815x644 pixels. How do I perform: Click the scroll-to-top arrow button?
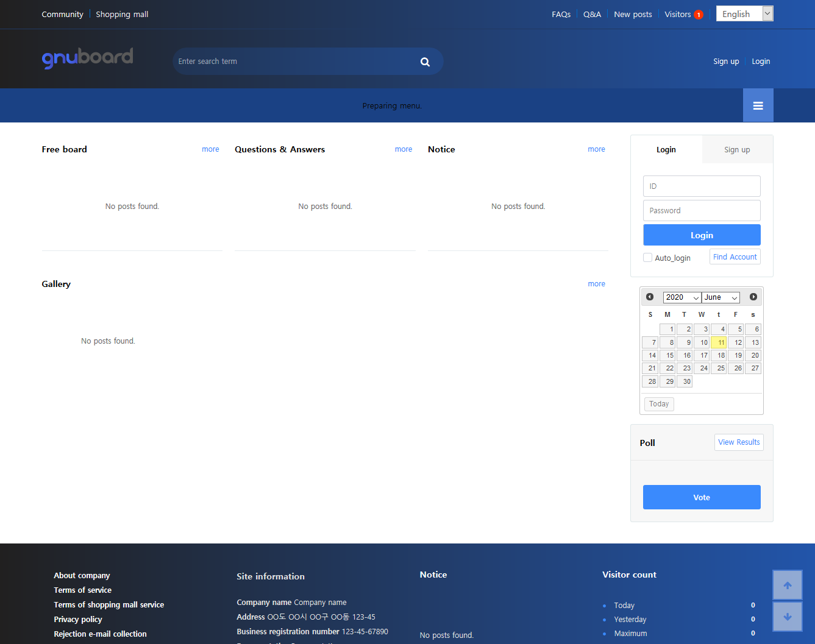pos(787,585)
